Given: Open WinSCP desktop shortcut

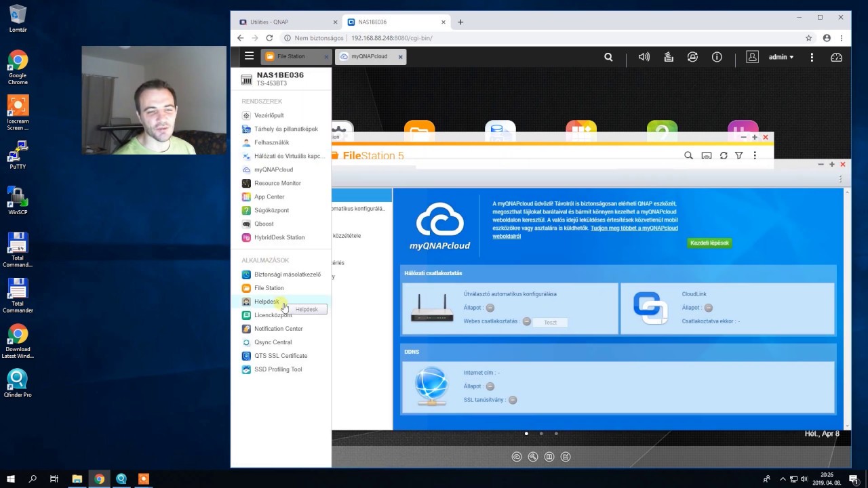Looking at the screenshot, I should click(18, 201).
